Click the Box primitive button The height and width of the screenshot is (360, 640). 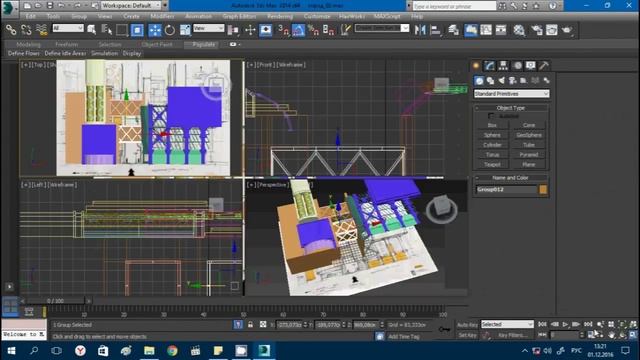coord(492,125)
